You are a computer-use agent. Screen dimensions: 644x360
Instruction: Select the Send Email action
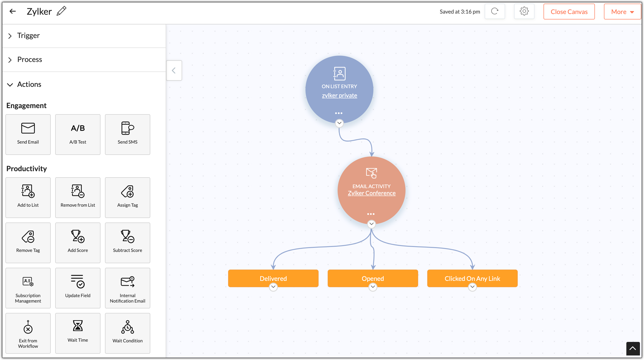pyautogui.click(x=28, y=134)
